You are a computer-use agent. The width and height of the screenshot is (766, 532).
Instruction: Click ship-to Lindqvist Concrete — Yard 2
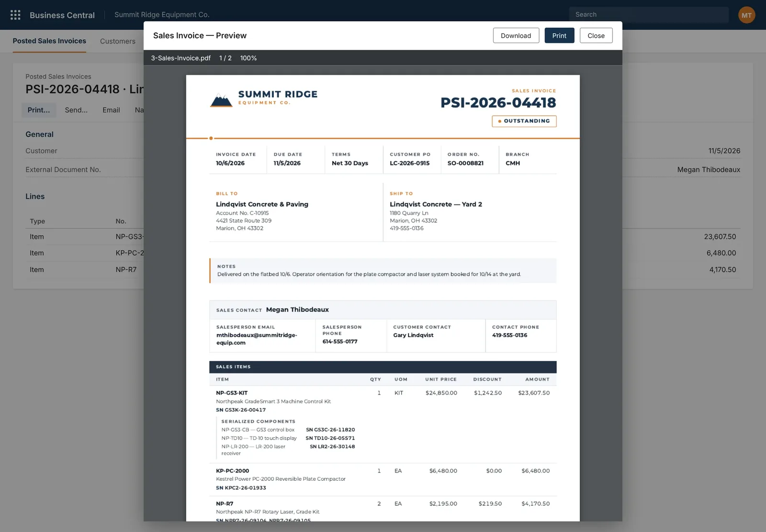(436, 204)
